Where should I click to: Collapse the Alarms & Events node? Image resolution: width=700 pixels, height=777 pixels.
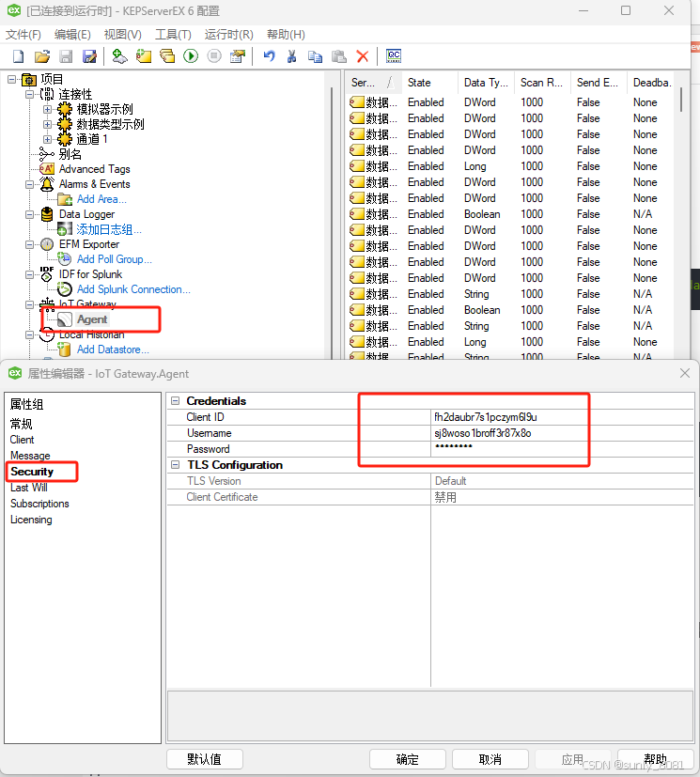pos(30,184)
